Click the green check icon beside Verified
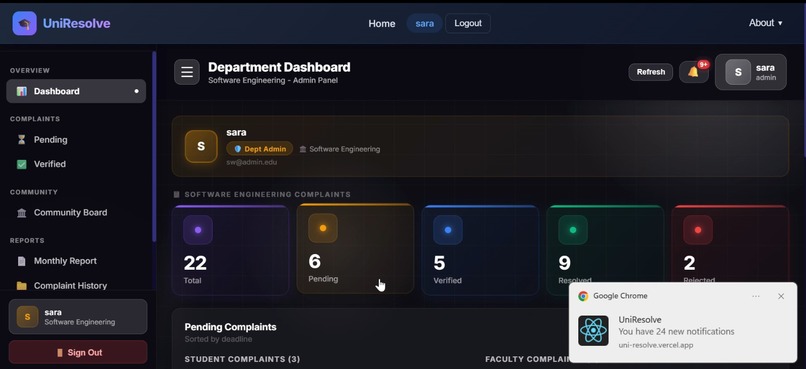This screenshot has width=806, height=369. 22,164
